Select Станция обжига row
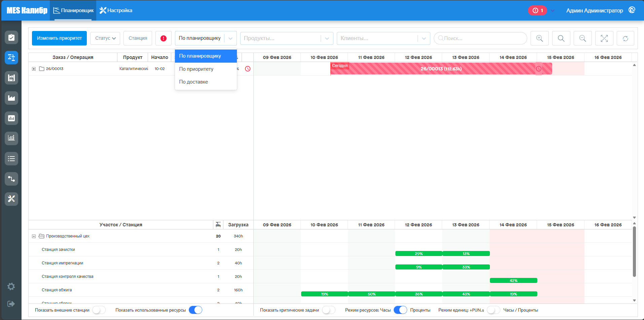The width and height of the screenshot is (644, 320). [x=141, y=290]
